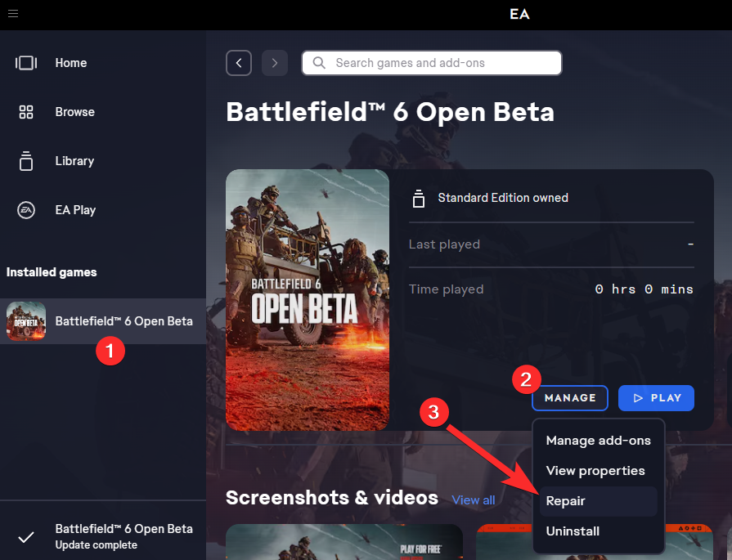Select Manage add-ons from the menu

[598, 441]
